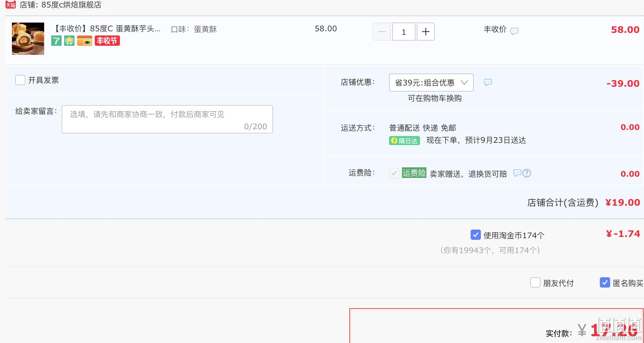This screenshot has height=343, width=644.
Task: Uncheck the 使用淘金币174个 checkbox
Action: click(x=476, y=235)
